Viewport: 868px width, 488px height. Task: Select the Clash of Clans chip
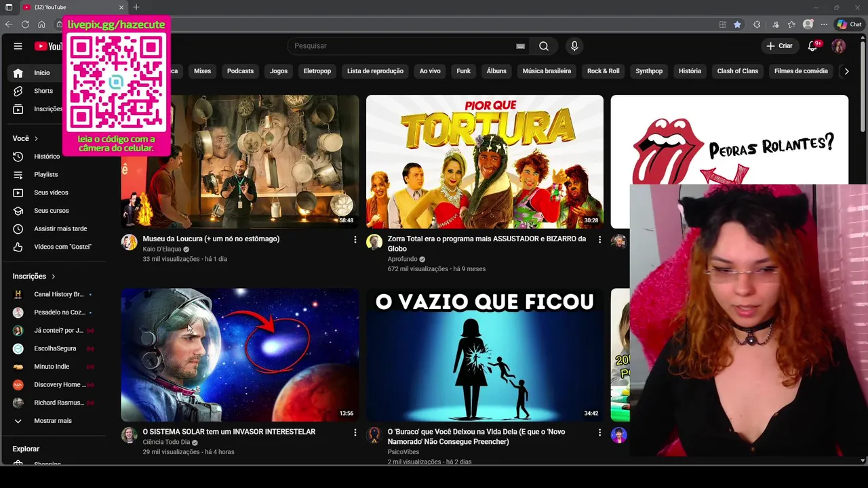(738, 71)
